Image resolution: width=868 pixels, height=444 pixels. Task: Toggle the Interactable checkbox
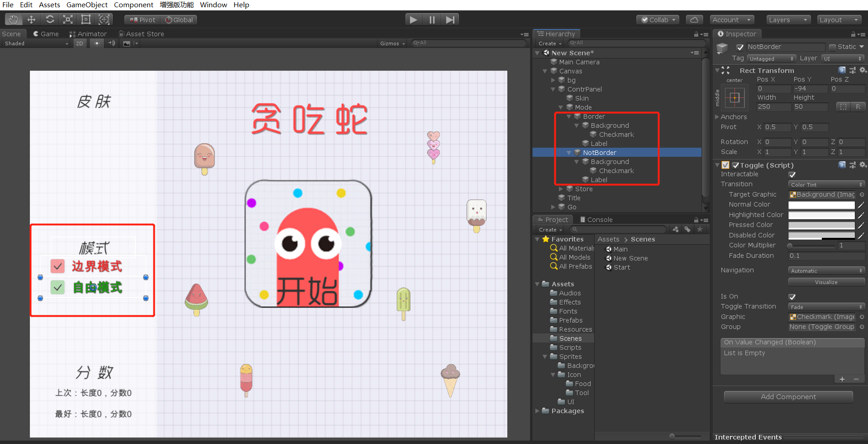click(x=792, y=175)
